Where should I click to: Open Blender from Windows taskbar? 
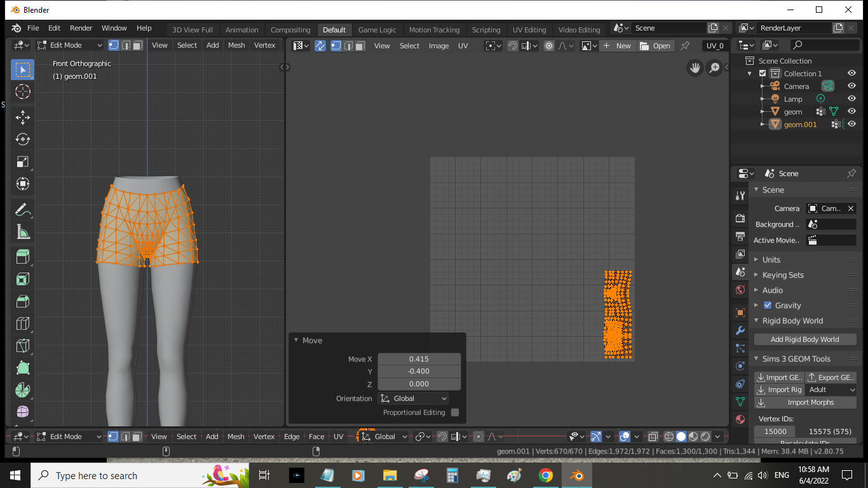point(576,475)
